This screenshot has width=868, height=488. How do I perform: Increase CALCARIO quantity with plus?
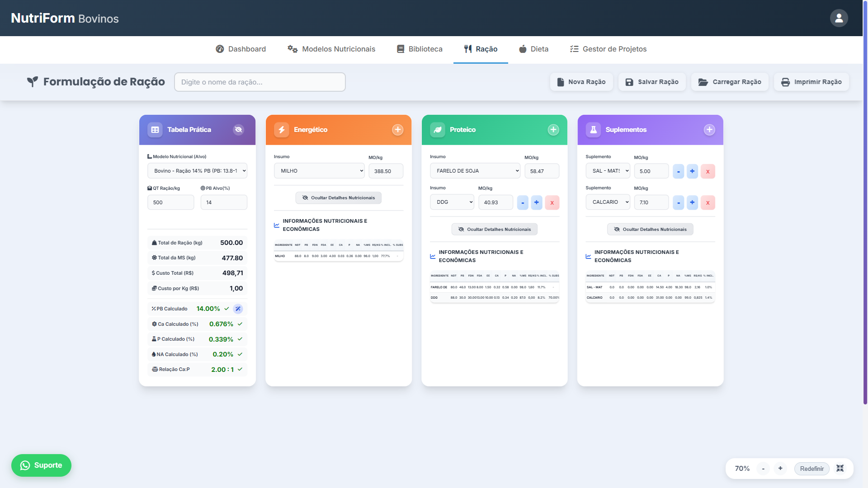[x=692, y=202]
